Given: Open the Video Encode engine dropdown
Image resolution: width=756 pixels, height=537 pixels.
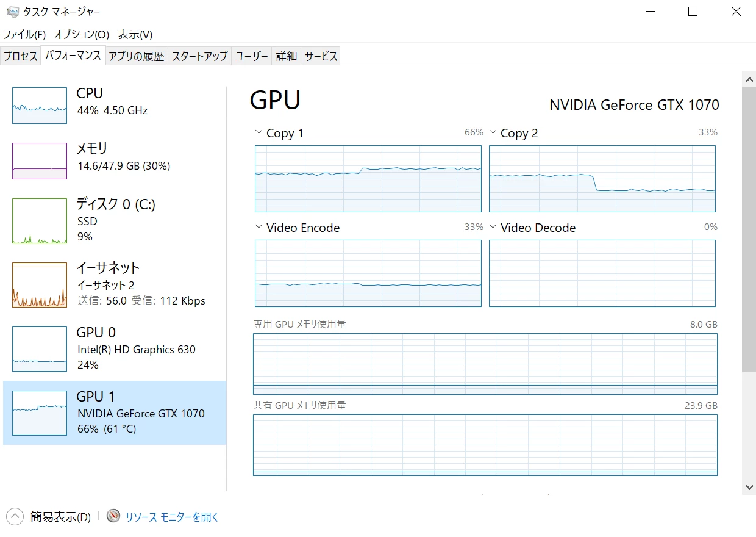Looking at the screenshot, I should click(x=259, y=228).
